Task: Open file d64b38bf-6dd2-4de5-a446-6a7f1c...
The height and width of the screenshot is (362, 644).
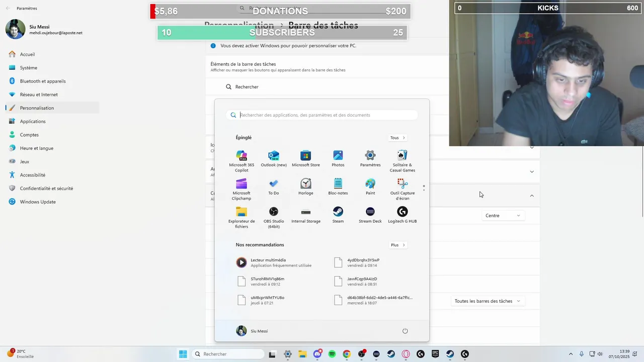Action: (x=372, y=300)
